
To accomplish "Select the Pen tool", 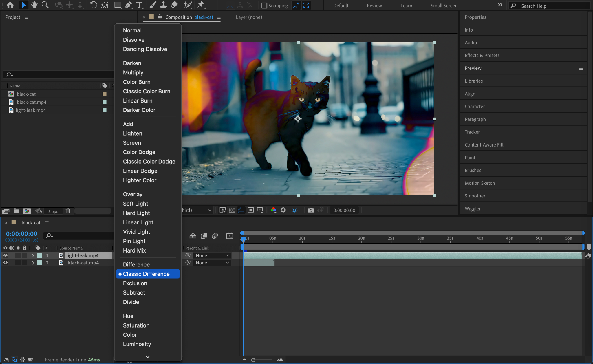I will pos(128,5).
